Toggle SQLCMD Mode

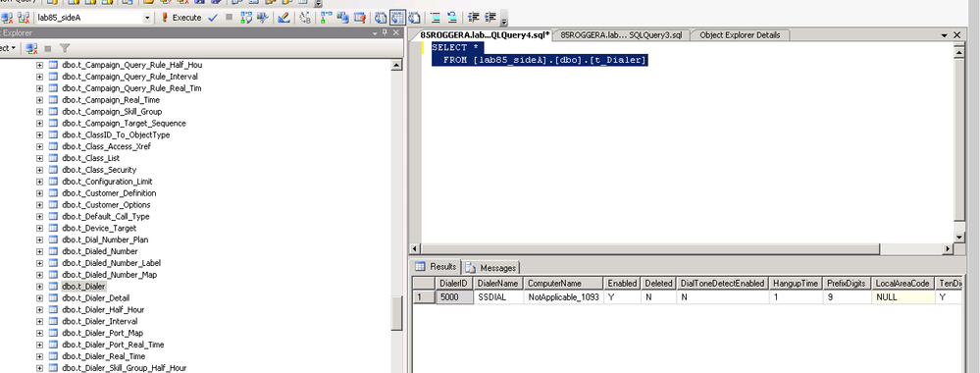click(x=359, y=18)
